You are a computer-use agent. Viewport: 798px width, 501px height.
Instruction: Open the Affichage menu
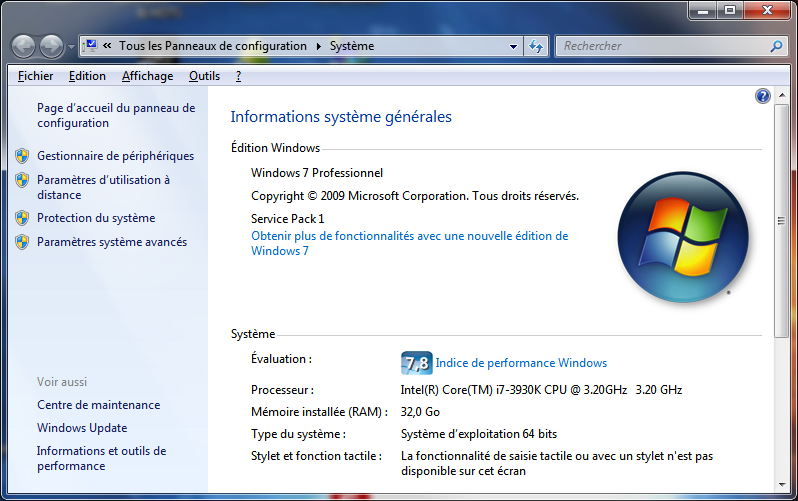click(x=147, y=76)
